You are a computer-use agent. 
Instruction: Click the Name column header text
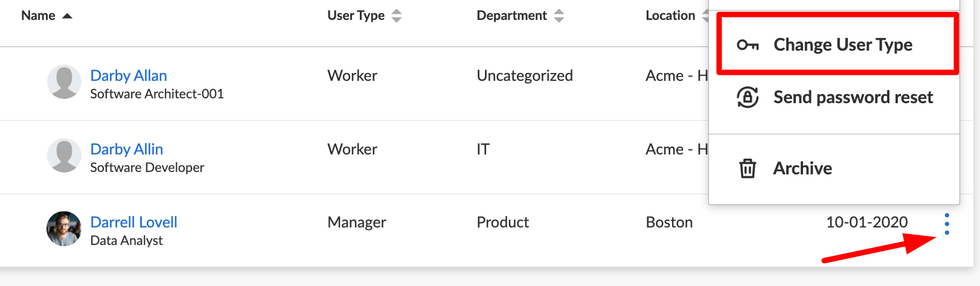(38, 16)
